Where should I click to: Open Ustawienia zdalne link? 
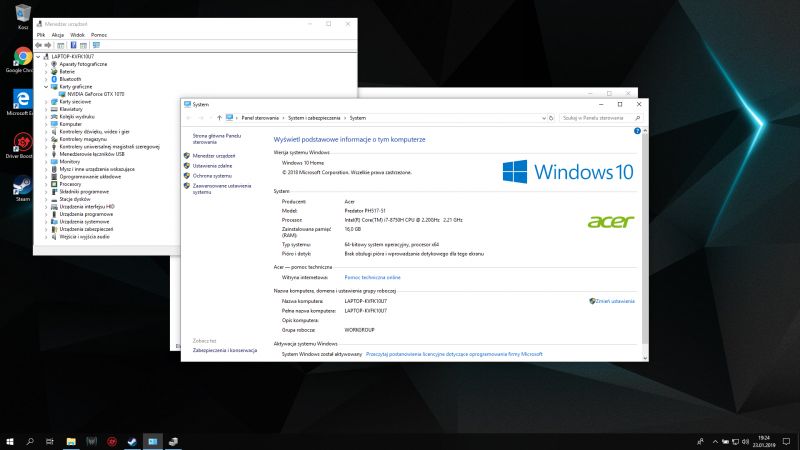point(212,166)
